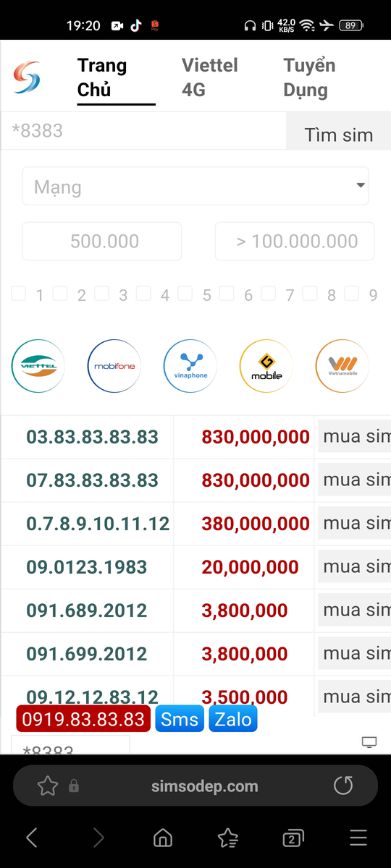Check the digit 1 checkbox
The image size is (391, 868).
point(18,293)
